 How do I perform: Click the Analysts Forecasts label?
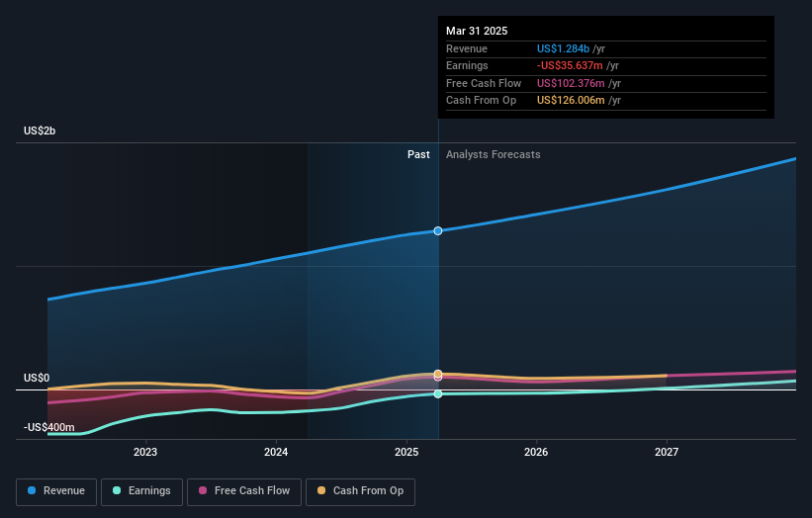pyautogui.click(x=493, y=155)
